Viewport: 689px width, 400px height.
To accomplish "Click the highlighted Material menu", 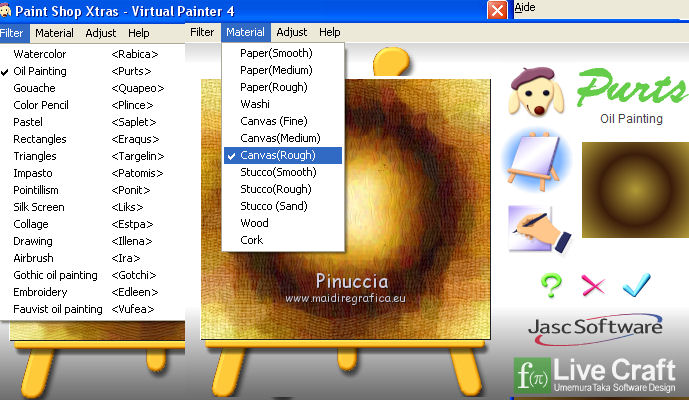I will point(245,32).
